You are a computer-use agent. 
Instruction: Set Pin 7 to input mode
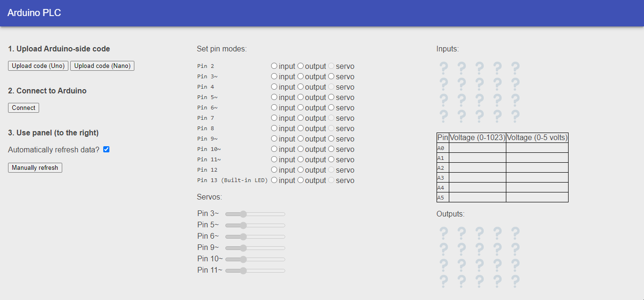(274, 118)
